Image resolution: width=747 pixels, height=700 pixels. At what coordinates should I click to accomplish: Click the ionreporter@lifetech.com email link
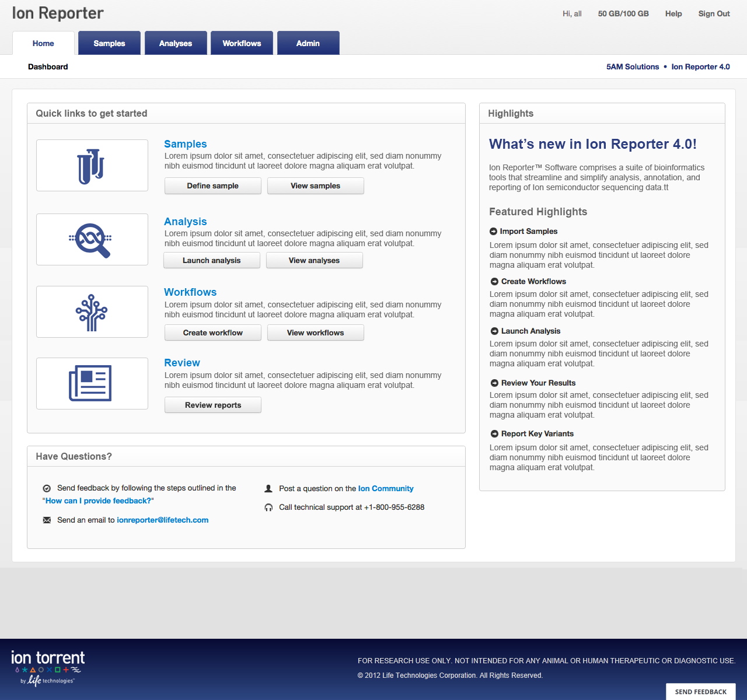coord(163,520)
